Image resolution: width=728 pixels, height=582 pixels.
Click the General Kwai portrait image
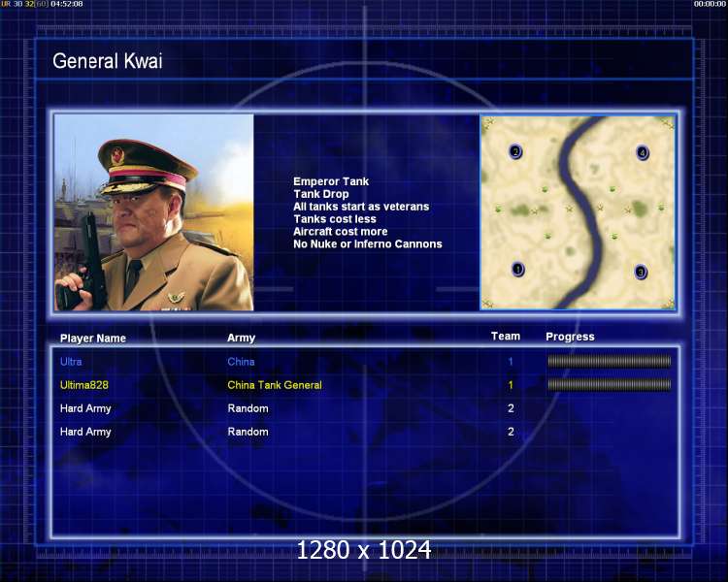(153, 212)
